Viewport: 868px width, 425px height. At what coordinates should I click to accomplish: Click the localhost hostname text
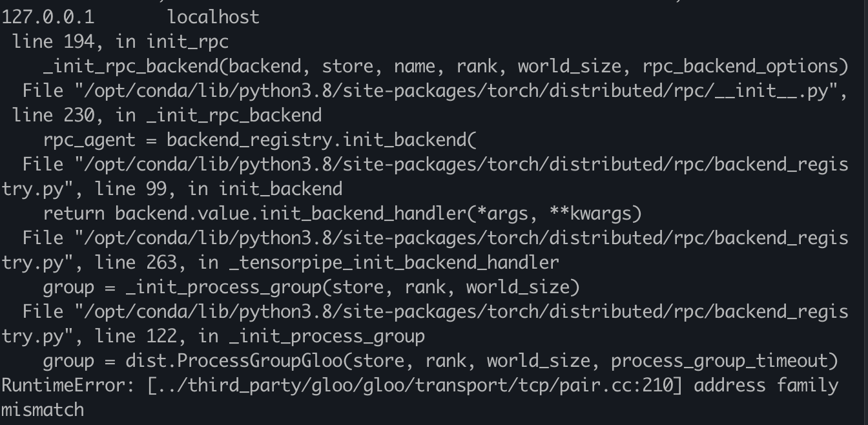pos(213,17)
